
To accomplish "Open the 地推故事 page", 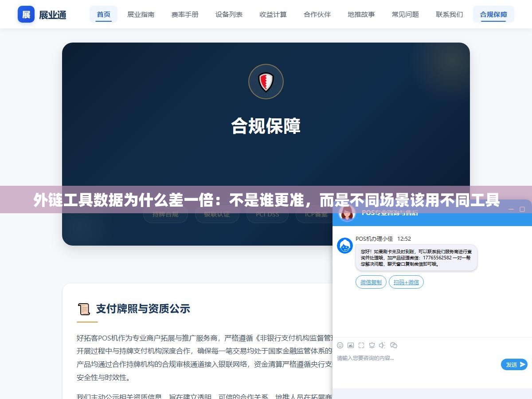I will click(361, 14).
